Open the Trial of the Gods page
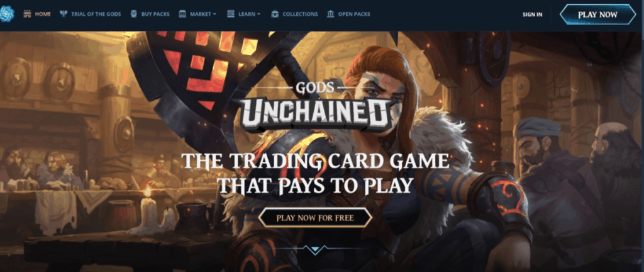The image size is (644, 272). [96, 14]
